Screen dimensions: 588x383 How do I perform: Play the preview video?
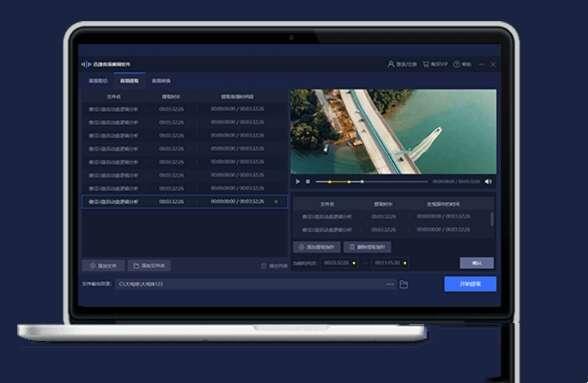tap(298, 182)
